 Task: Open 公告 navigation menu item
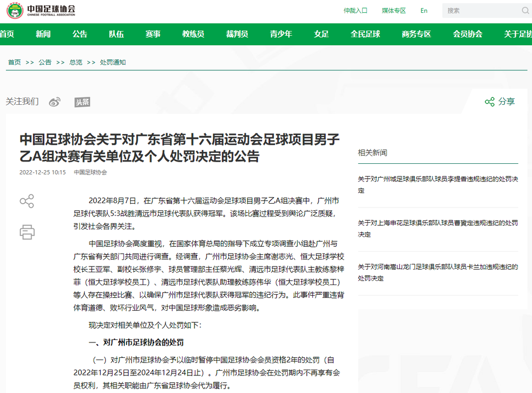[x=80, y=34]
